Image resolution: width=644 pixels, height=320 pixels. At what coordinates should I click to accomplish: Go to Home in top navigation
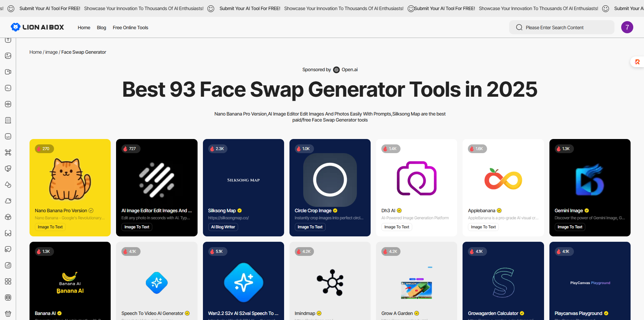click(84, 28)
